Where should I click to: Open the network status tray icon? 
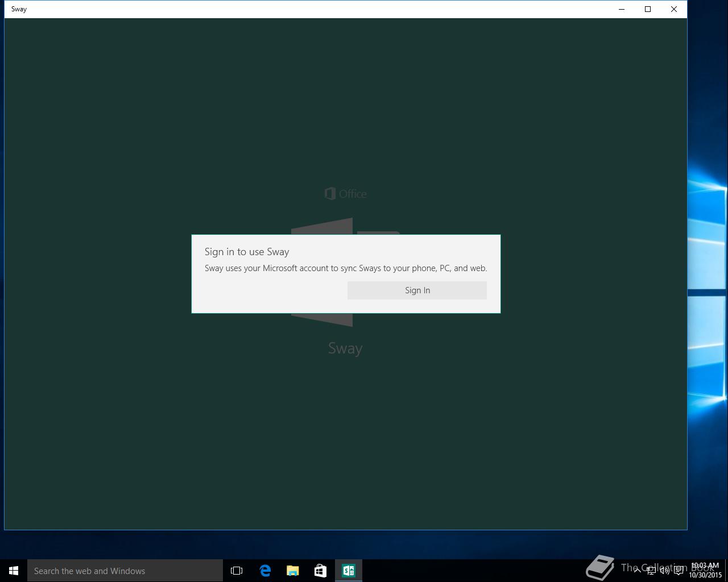click(651, 571)
